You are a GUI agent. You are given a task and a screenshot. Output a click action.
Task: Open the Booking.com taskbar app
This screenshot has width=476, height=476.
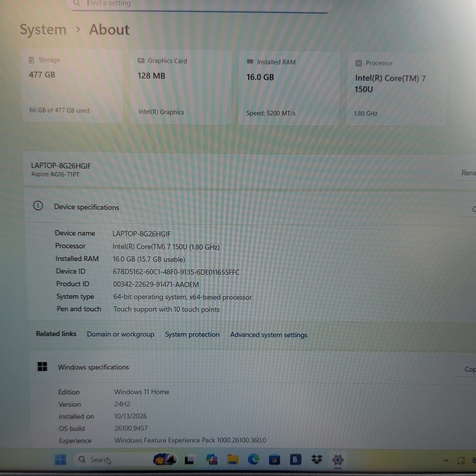click(295, 459)
